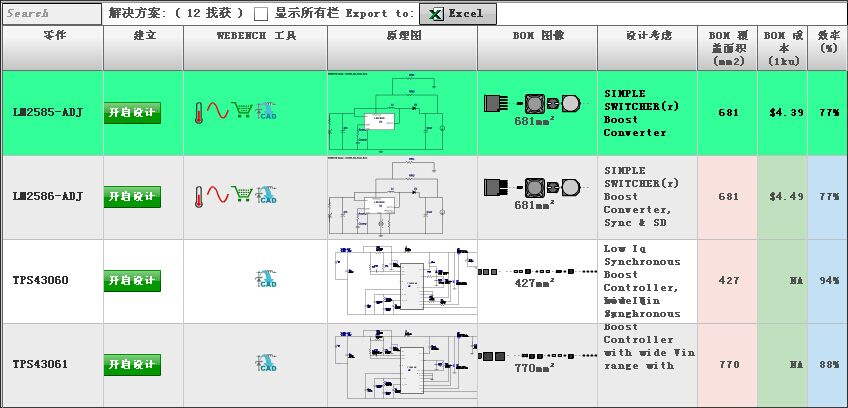Open the LM2585-ADJ schematic thumbnail

coord(387,113)
